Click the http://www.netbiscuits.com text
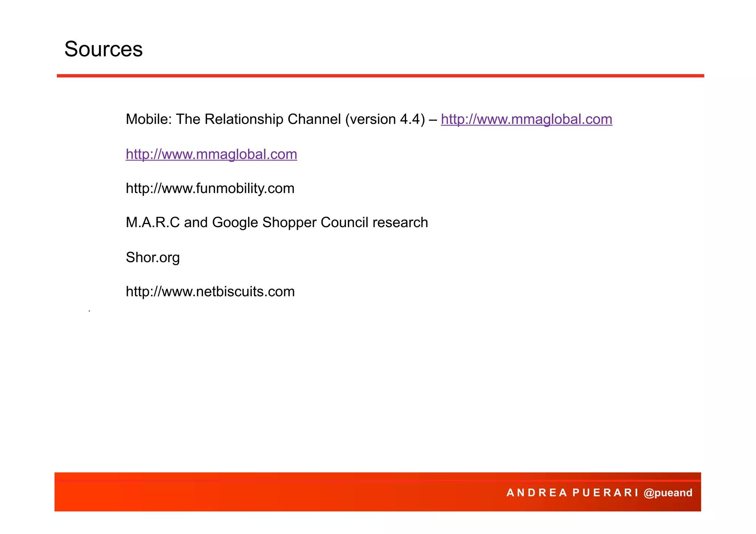Viewport: 756px width, 534px height. coord(210,292)
